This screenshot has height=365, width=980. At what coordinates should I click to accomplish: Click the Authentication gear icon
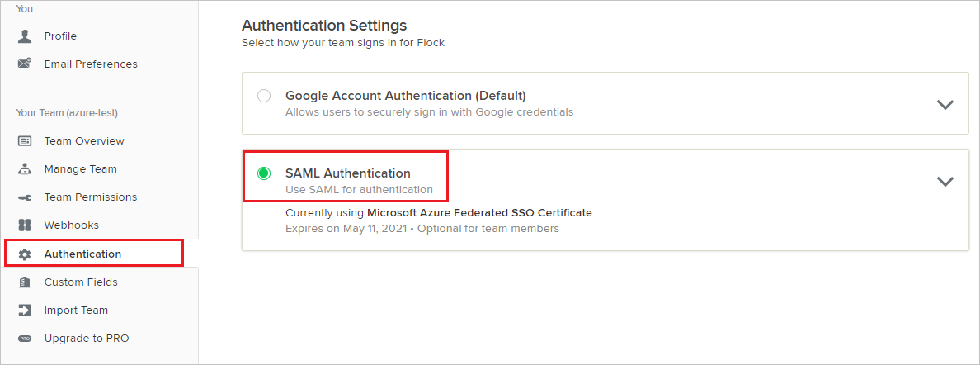click(25, 254)
